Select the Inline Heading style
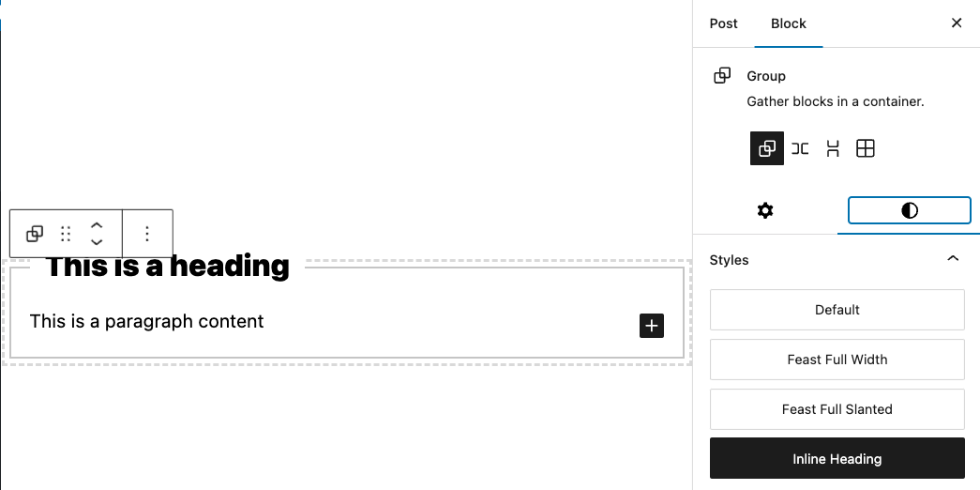980x490 pixels. point(837,459)
